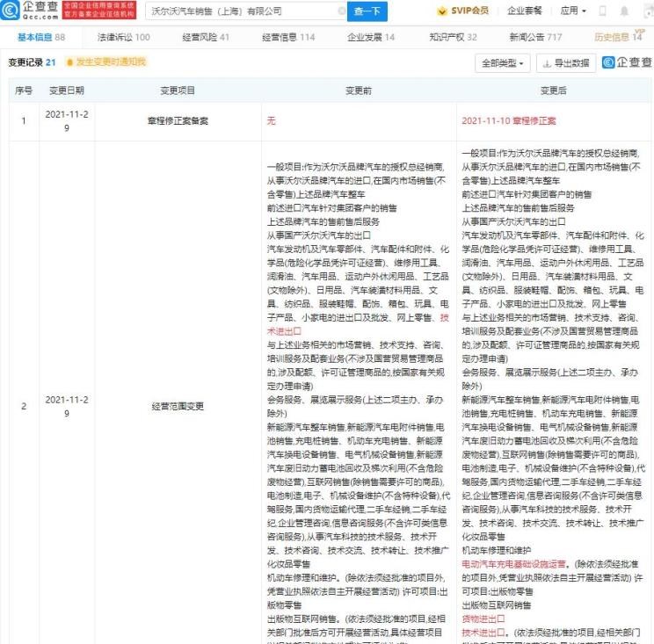Switch to the 历史信息 tab
The width and height of the screenshot is (654, 644).
point(619,36)
